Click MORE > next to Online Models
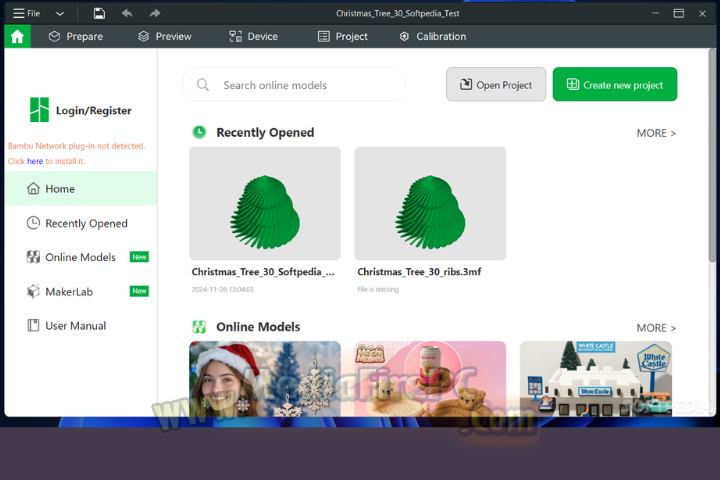This screenshot has width=720, height=480. [656, 328]
